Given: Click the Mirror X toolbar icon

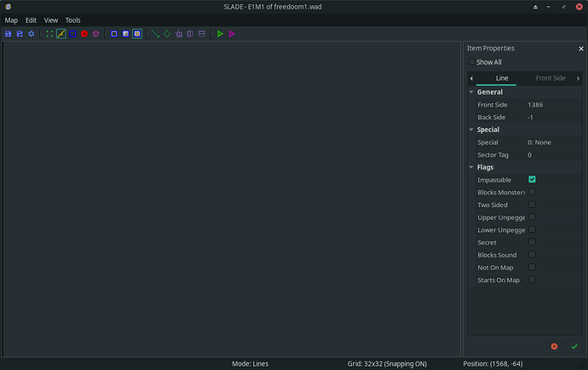Looking at the screenshot, I should 190,33.
